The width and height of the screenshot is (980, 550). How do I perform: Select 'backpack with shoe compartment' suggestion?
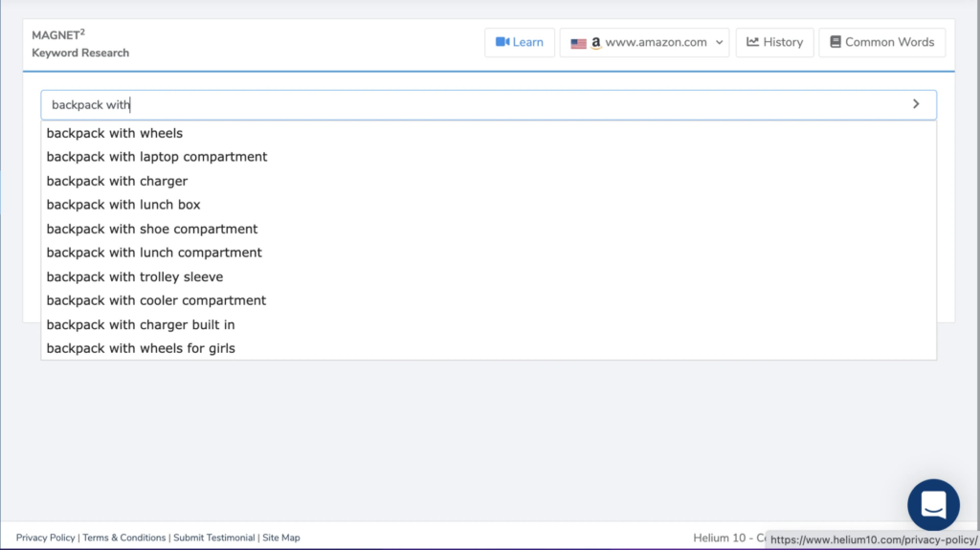pyautogui.click(x=152, y=229)
